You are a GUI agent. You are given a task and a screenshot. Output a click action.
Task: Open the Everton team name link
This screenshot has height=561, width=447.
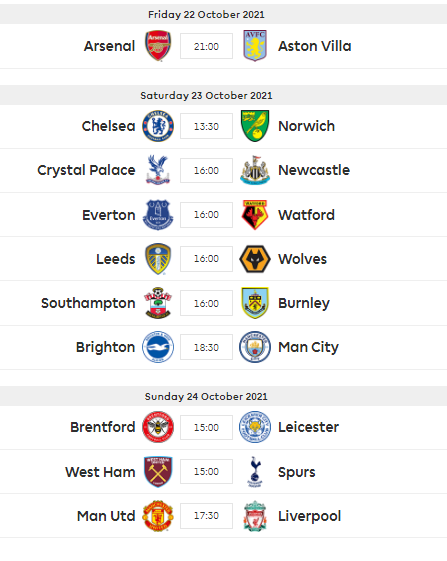coord(109,215)
